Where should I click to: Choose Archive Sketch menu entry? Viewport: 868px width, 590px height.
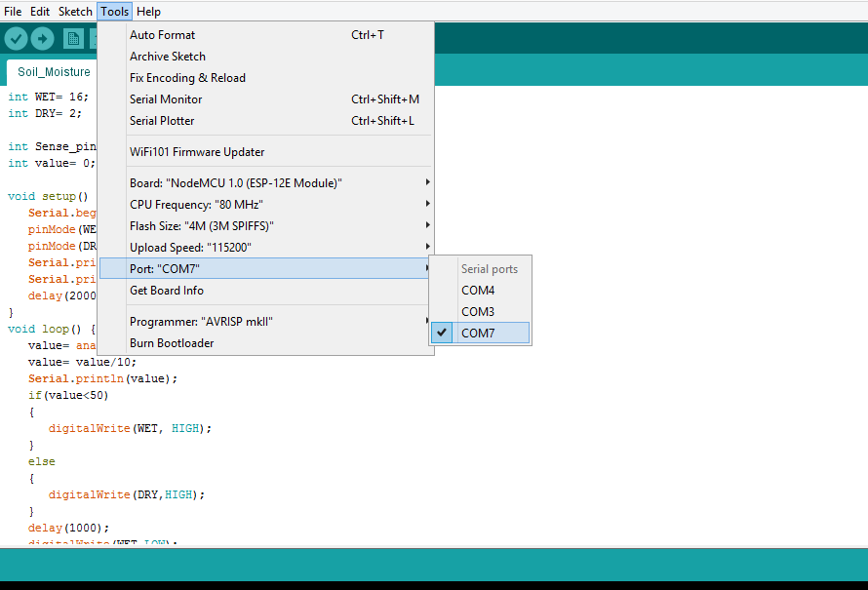click(265, 57)
